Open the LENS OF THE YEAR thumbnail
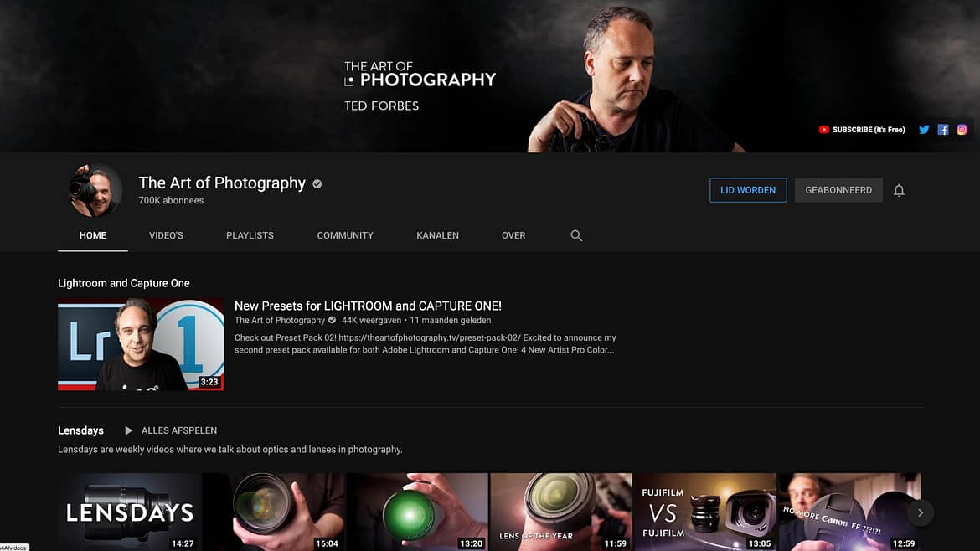The image size is (980, 551). (x=561, y=512)
